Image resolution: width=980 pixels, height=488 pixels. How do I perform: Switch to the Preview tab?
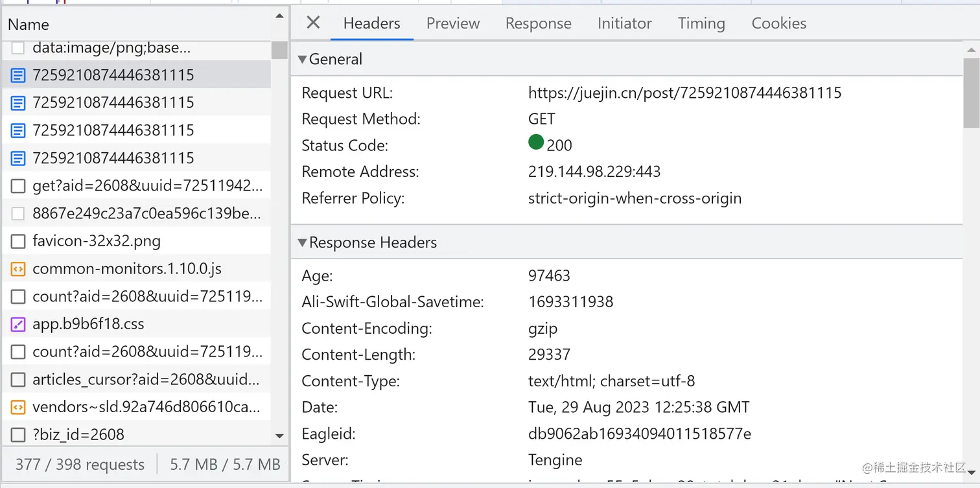click(x=452, y=23)
